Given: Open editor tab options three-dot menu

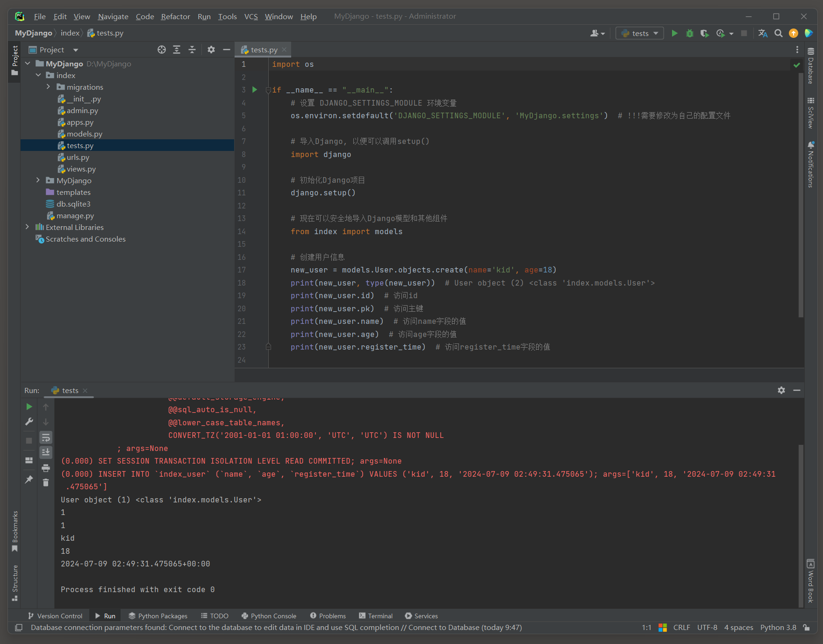Looking at the screenshot, I should pyautogui.click(x=797, y=50).
